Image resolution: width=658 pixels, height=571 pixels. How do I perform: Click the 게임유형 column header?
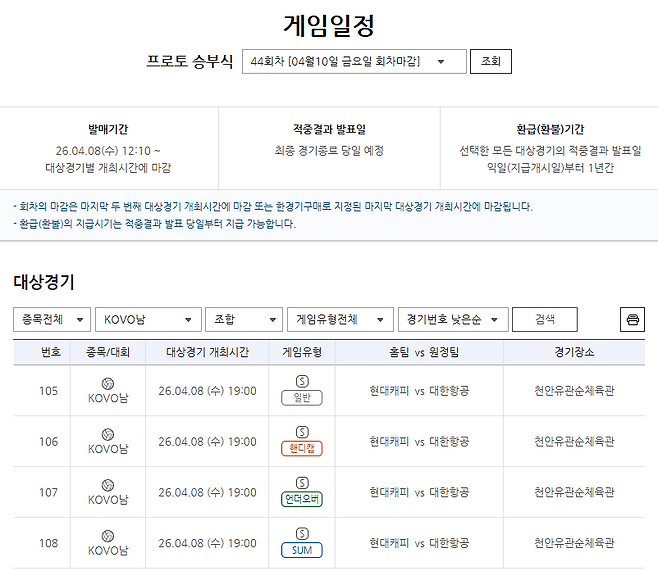point(302,352)
